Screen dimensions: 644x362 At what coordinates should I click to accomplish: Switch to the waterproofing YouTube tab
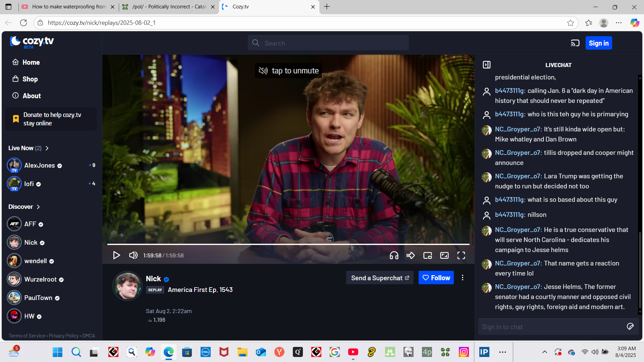pos(69,7)
